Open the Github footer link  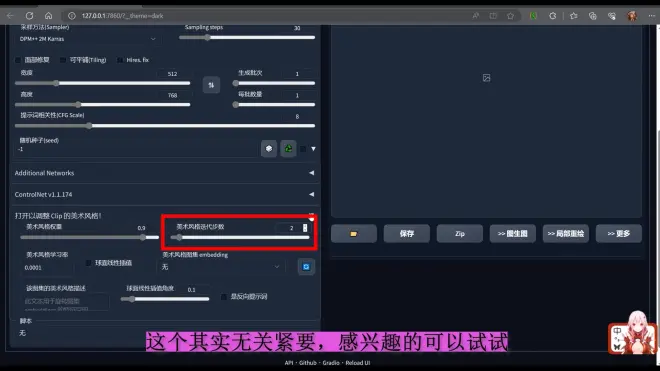(x=308, y=363)
